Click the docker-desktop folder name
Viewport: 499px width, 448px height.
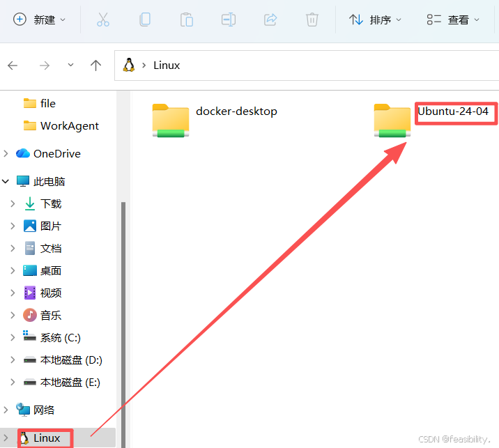click(236, 111)
